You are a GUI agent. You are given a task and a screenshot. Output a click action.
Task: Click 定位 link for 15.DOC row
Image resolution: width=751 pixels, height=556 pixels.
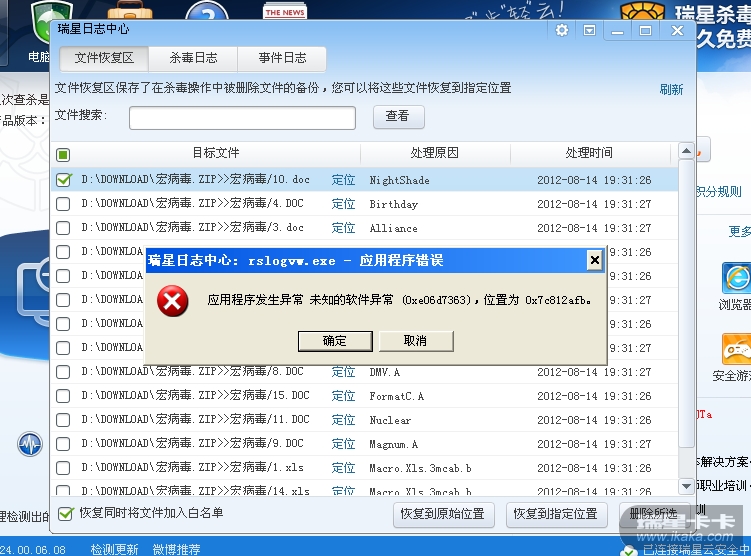pos(343,396)
